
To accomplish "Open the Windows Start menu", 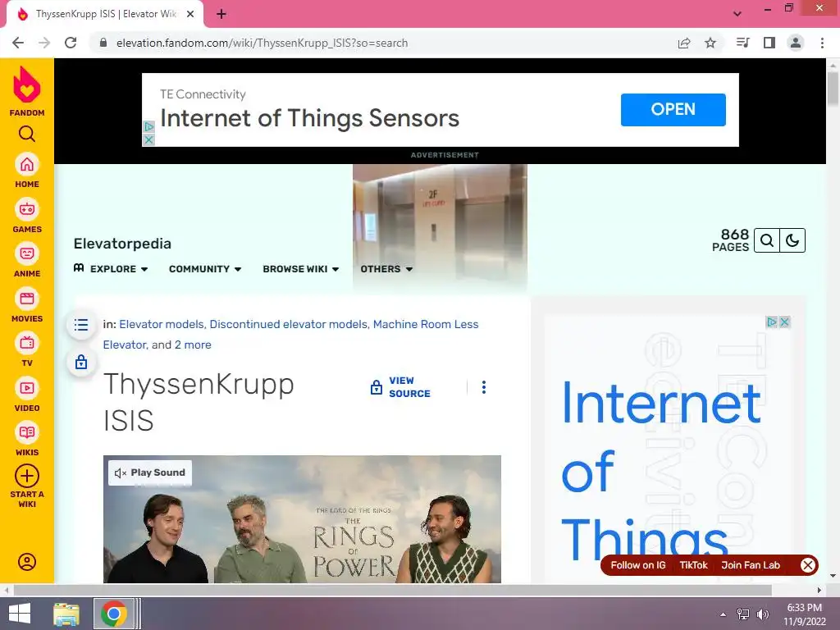I will (x=20, y=614).
